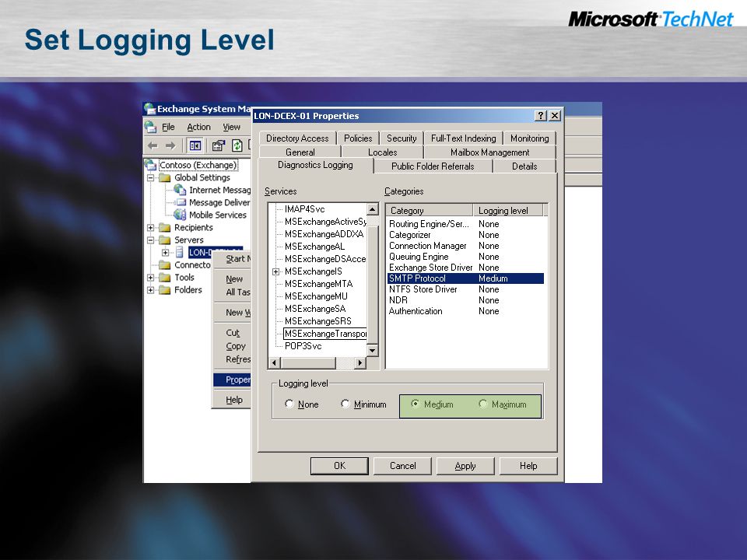
Task: Click the Apply button
Action: (x=465, y=466)
